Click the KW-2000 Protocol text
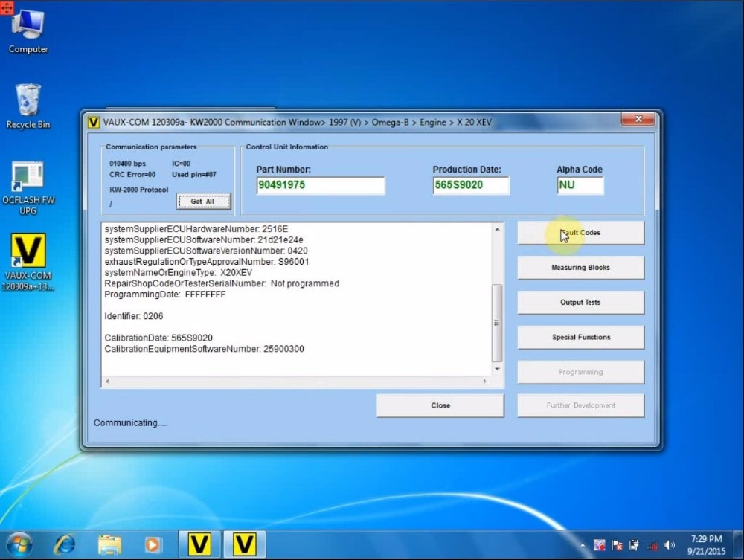The height and width of the screenshot is (560, 744). tap(138, 190)
